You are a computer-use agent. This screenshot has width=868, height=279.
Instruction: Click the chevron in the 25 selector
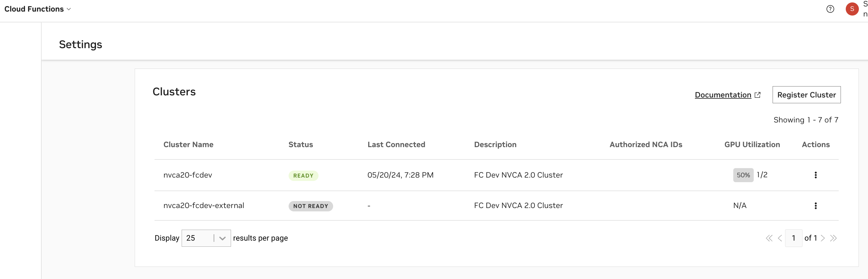(222, 238)
